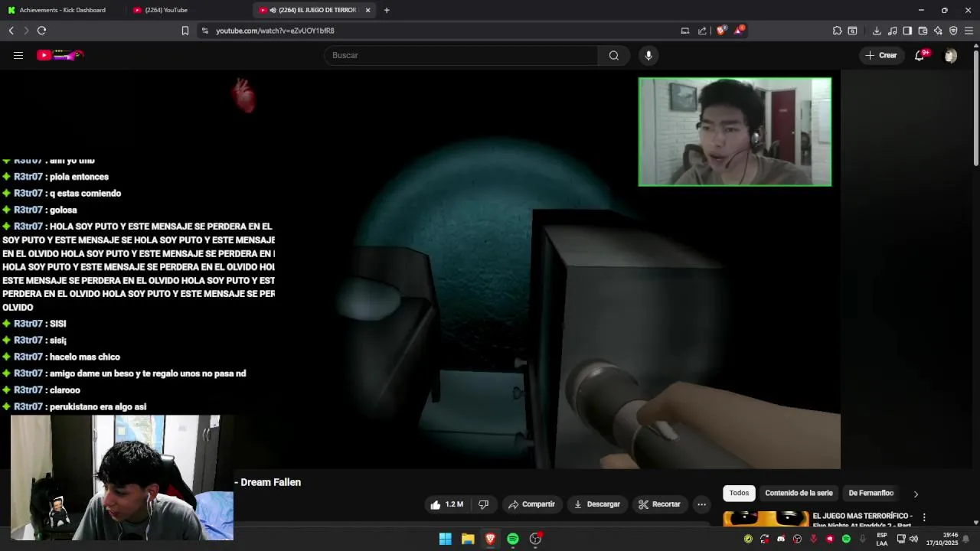Open the browser downloads icon
This screenshot has width=980, height=551.
click(x=877, y=31)
